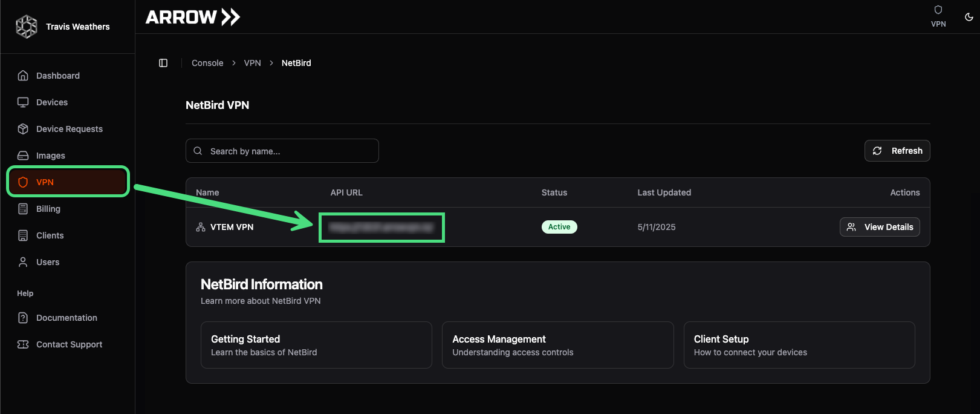The image size is (980, 414).
Task: Click the Devices monitor icon
Action: [x=23, y=102]
